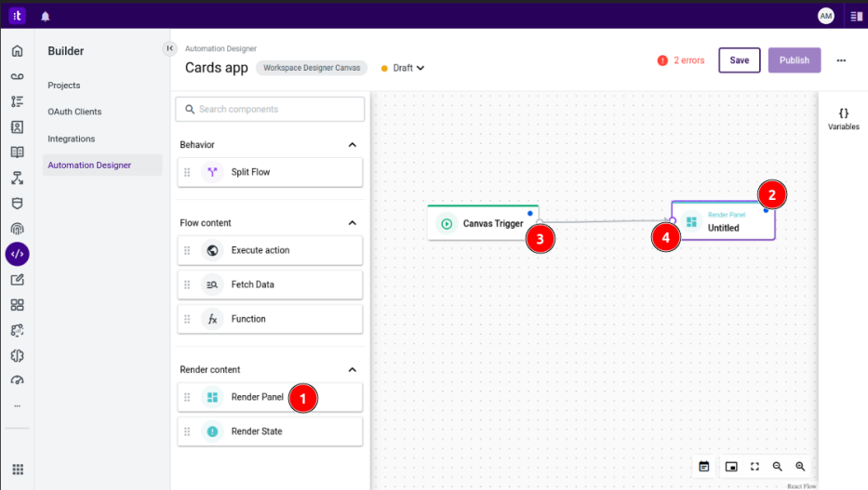Toggle the minimap icon on canvas controls
The height and width of the screenshot is (490, 868).
(731, 466)
